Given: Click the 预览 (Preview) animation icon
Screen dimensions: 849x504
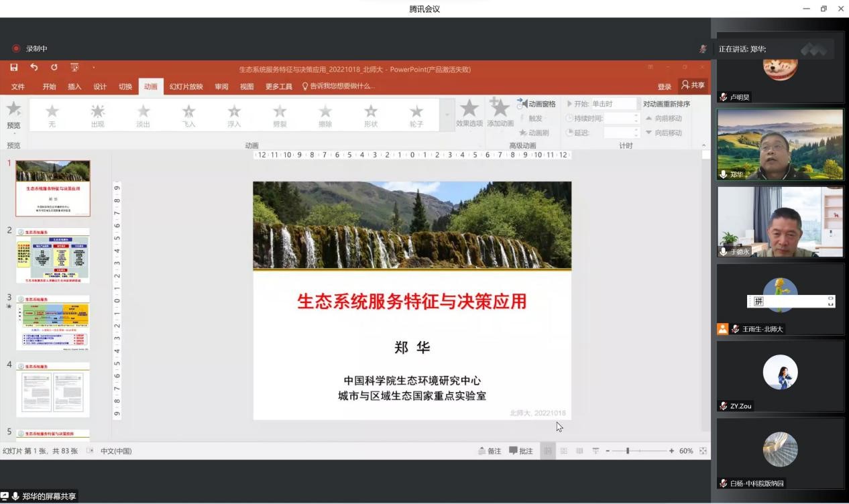Looking at the screenshot, I should (x=13, y=114).
